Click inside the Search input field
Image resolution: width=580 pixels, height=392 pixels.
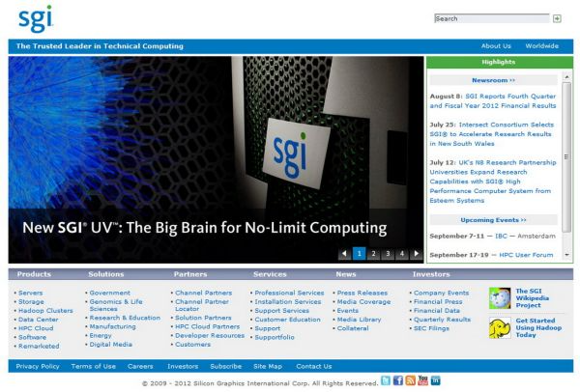[492, 18]
